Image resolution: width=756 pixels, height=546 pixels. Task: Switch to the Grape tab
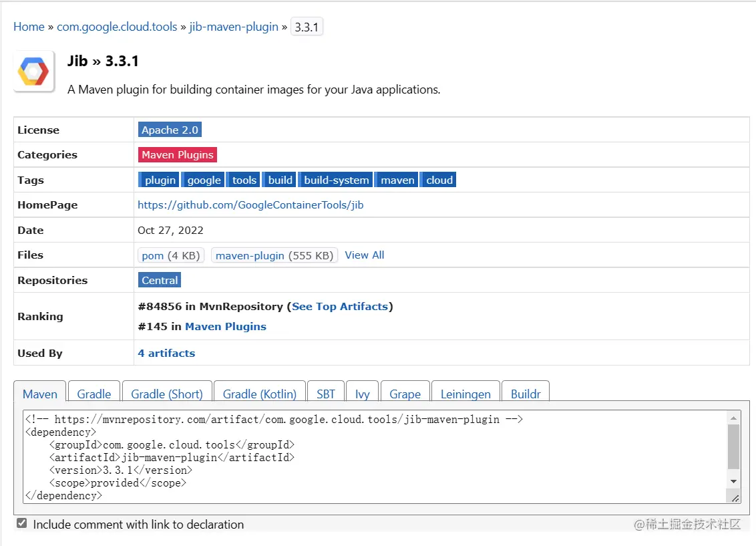(x=405, y=392)
